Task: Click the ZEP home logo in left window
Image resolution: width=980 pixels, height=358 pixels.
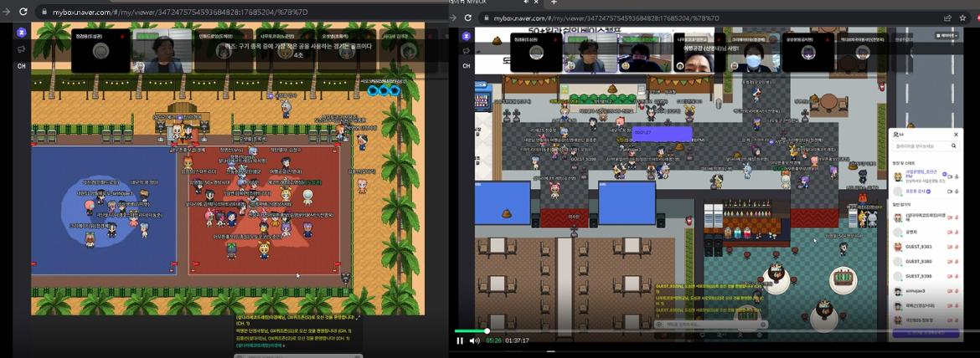Action: pos(21,32)
